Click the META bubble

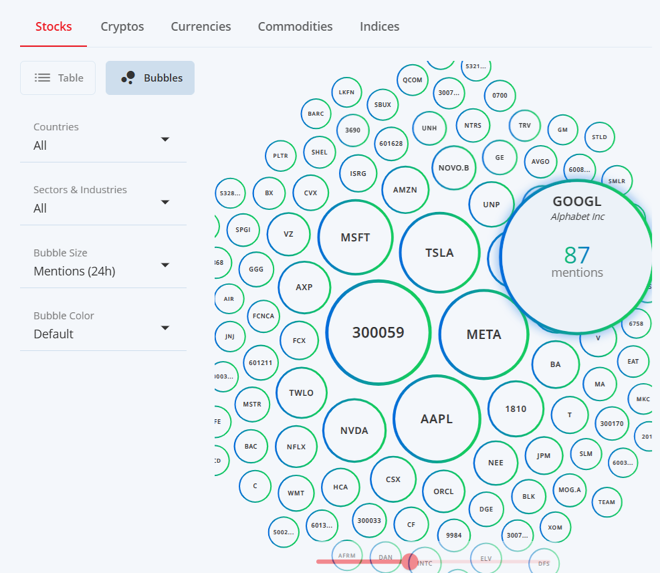[484, 335]
